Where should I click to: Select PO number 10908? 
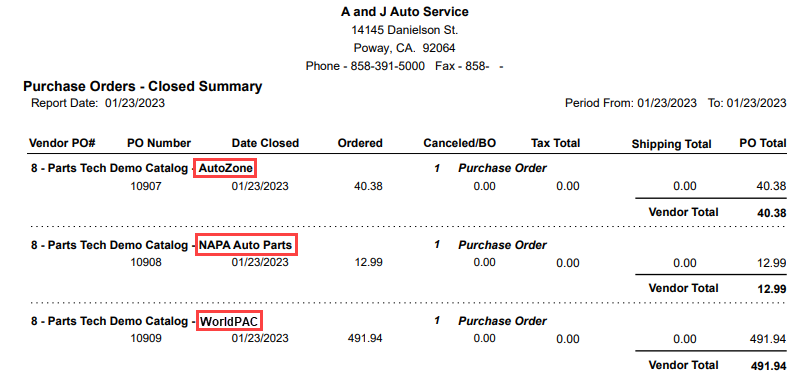tap(146, 263)
